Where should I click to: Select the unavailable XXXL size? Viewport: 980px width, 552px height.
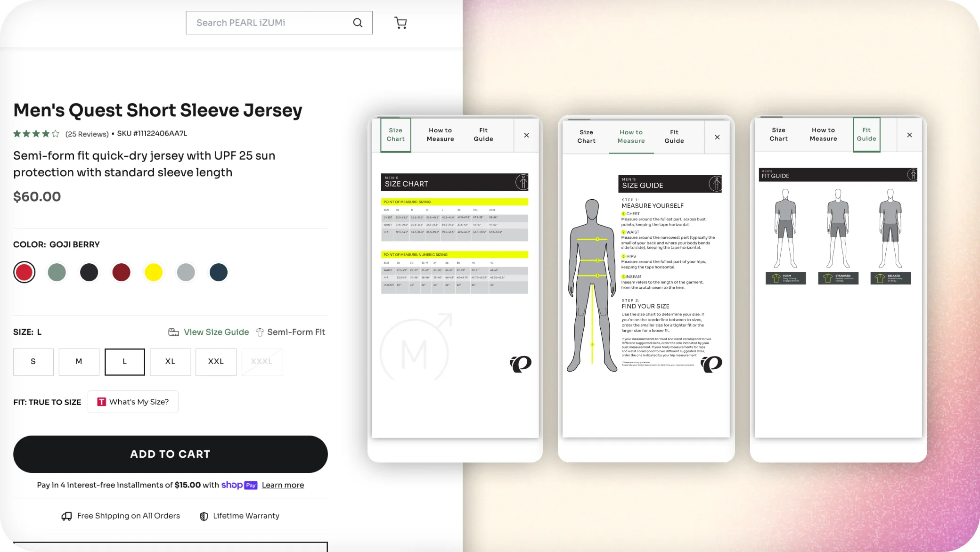tap(261, 362)
